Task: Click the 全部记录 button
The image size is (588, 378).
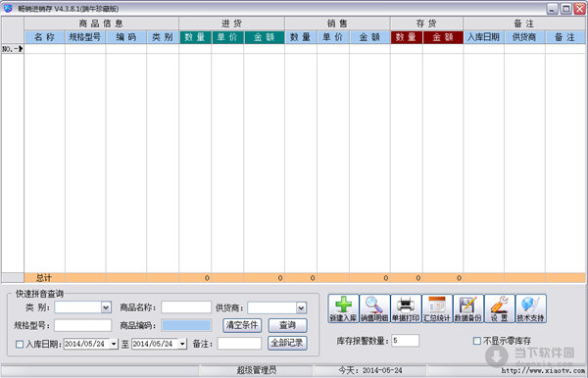Action: (287, 343)
